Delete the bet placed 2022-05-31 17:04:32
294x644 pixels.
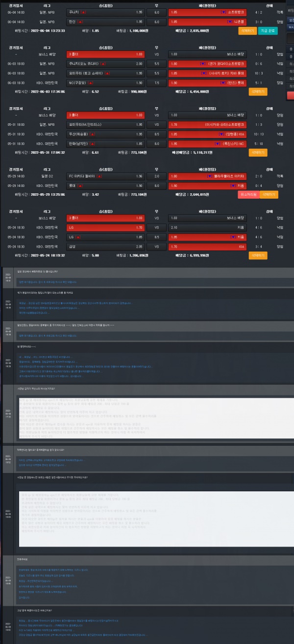click(x=258, y=153)
